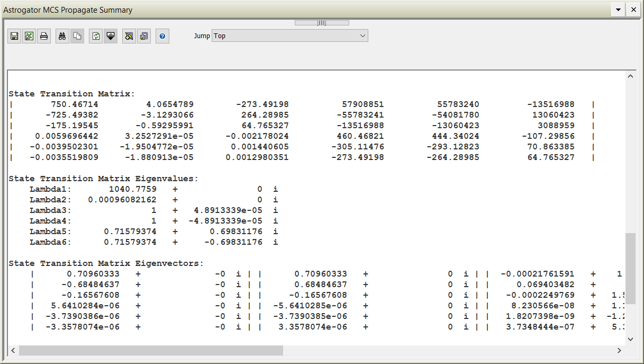This screenshot has height=364, width=644.
Task: Open Find with the binoculars icon
Action: click(62, 37)
